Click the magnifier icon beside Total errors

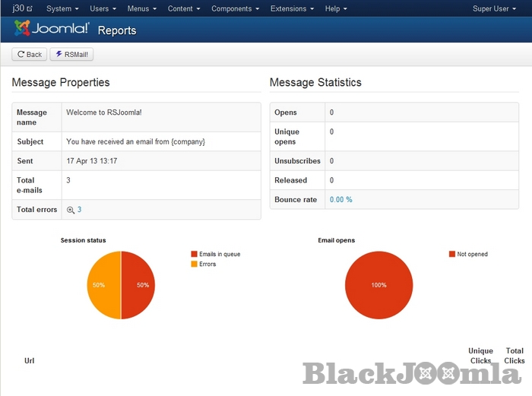(71, 210)
